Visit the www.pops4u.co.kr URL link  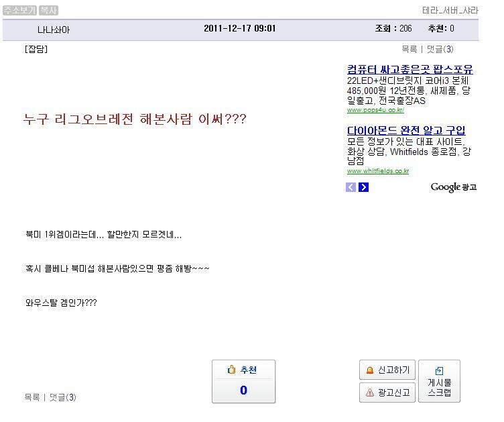point(375,110)
